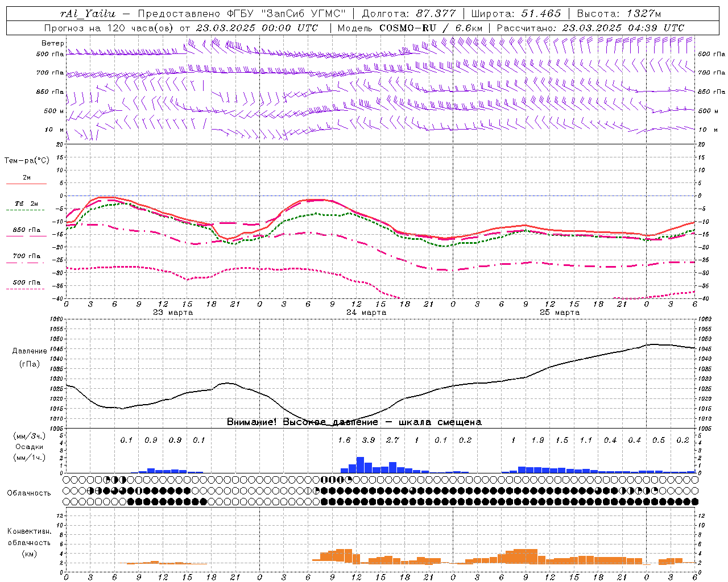Click the Ветер wind panel label
The width and height of the screenshot is (728, 582).
[53, 43]
